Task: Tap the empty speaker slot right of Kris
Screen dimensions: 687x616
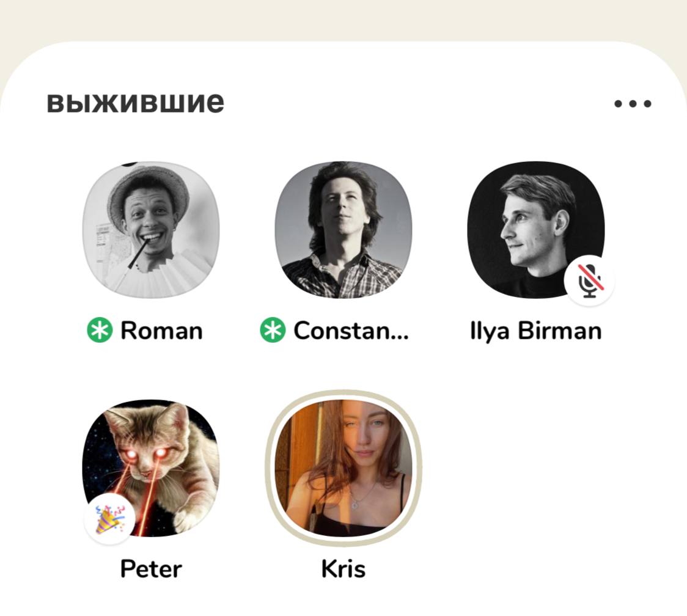Action: coord(535,468)
